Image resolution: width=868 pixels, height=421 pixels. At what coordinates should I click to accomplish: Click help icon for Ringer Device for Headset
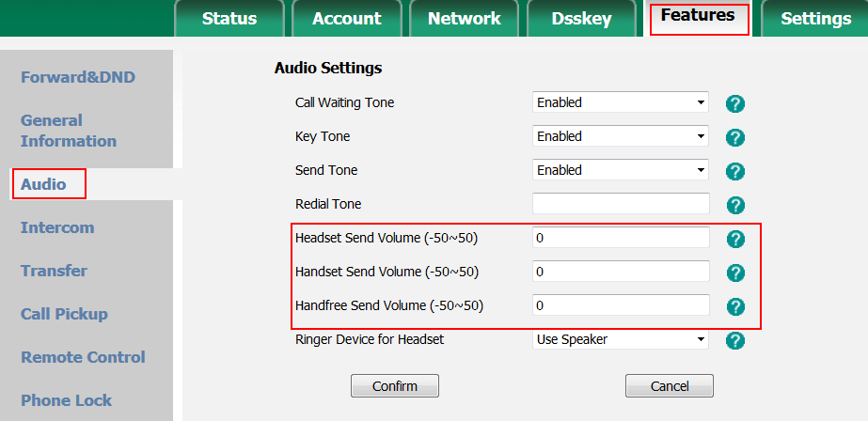(x=735, y=340)
